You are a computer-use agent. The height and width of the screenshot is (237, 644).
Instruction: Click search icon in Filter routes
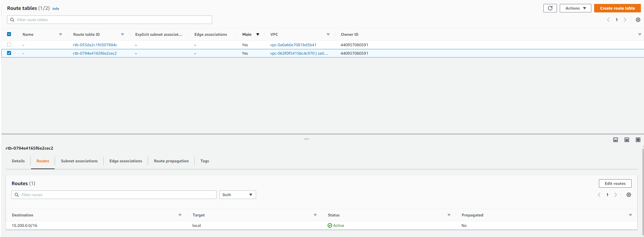point(17,195)
